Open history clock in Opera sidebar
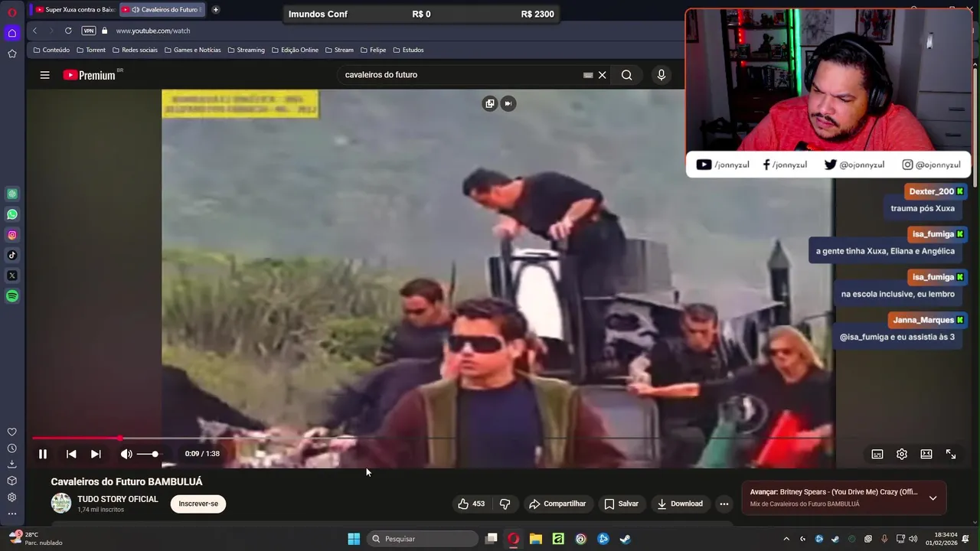The height and width of the screenshot is (551, 980). (x=12, y=448)
